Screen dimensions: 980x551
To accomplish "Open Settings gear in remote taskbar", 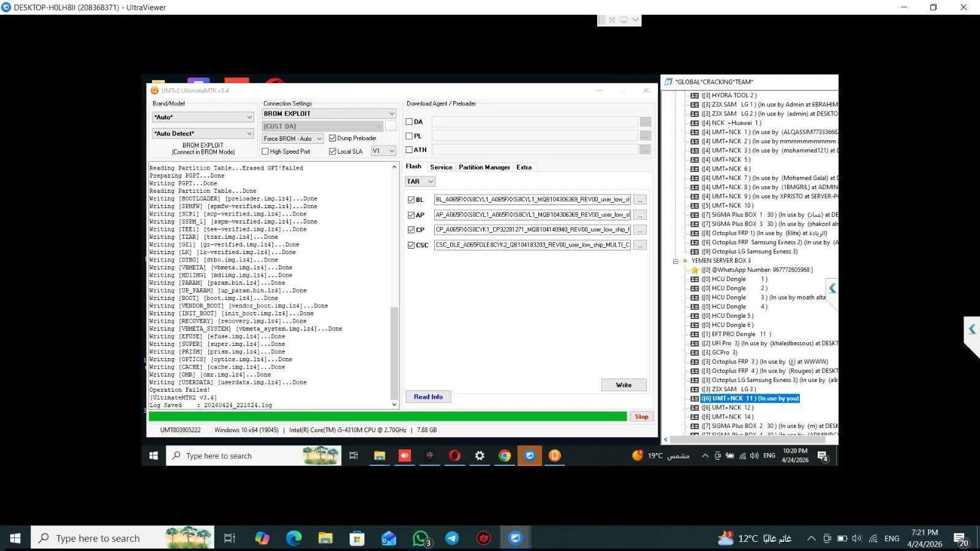I will coord(480,455).
